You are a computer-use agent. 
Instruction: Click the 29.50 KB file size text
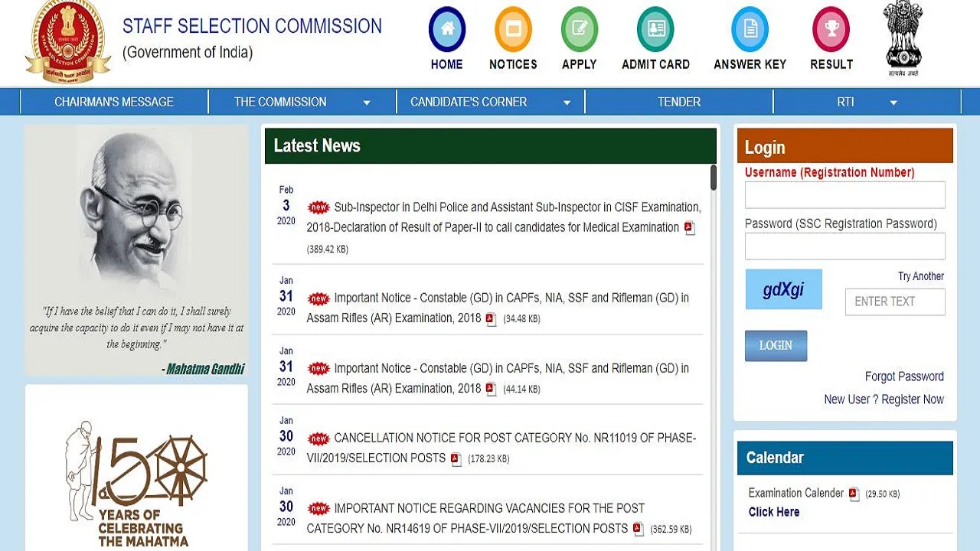tap(883, 494)
